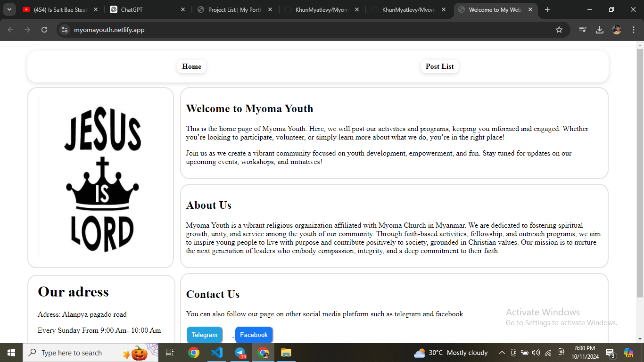This screenshot has width=644, height=362.
Task: Switch to the Project List tab
Action: click(233, 9)
